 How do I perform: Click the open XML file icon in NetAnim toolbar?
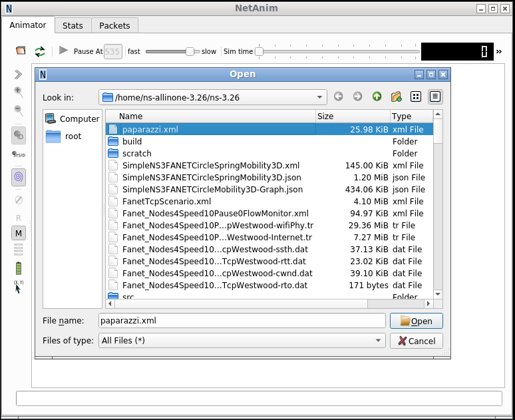[x=21, y=51]
